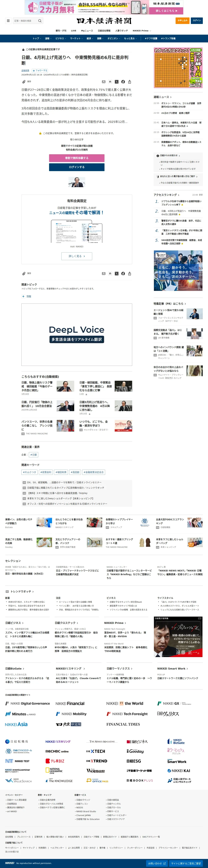Viewport: 208px width, 868px height.
Task: Toggle 保存 below the Ask! NIKKEI box
Action: pyautogui.click(x=27, y=273)
